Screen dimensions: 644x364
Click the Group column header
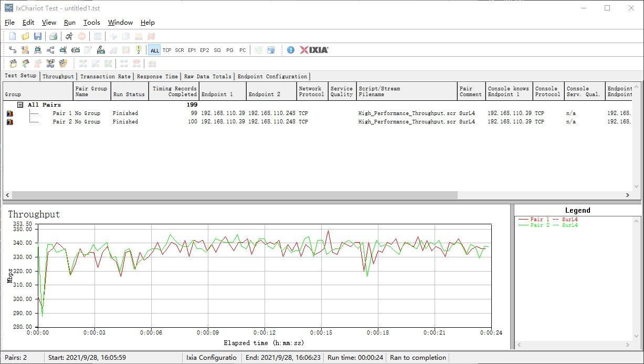(x=38, y=91)
